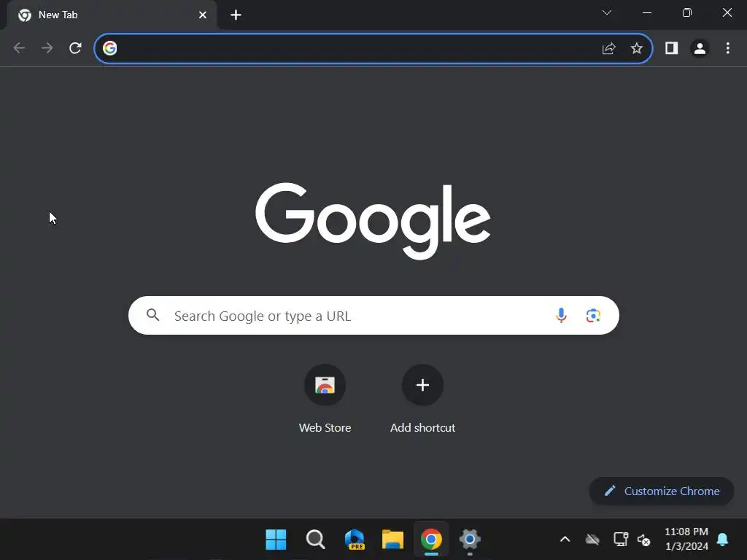This screenshot has height=560, width=747.
Task: Minimize the Chrome window
Action: coord(647,13)
